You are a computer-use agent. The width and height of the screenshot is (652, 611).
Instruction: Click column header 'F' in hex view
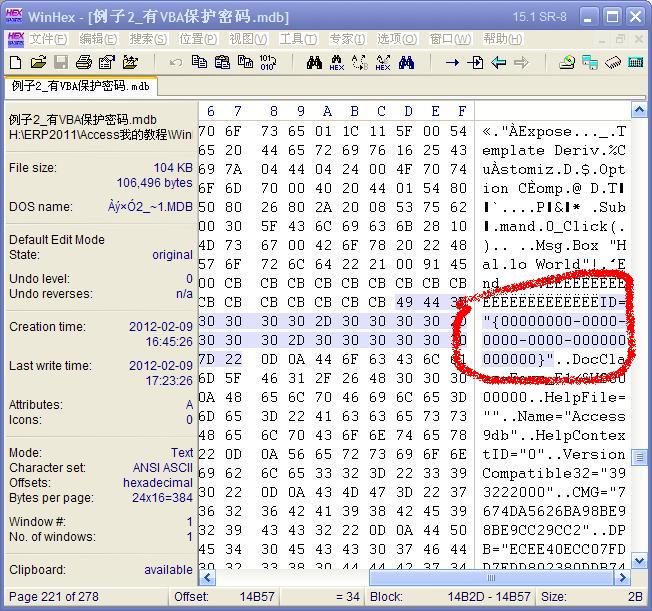click(462, 111)
